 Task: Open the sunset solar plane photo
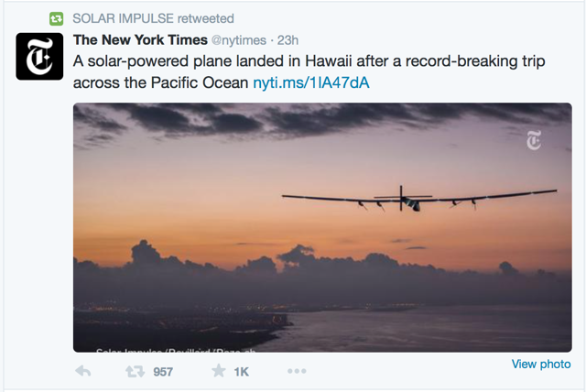click(x=322, y=227)
